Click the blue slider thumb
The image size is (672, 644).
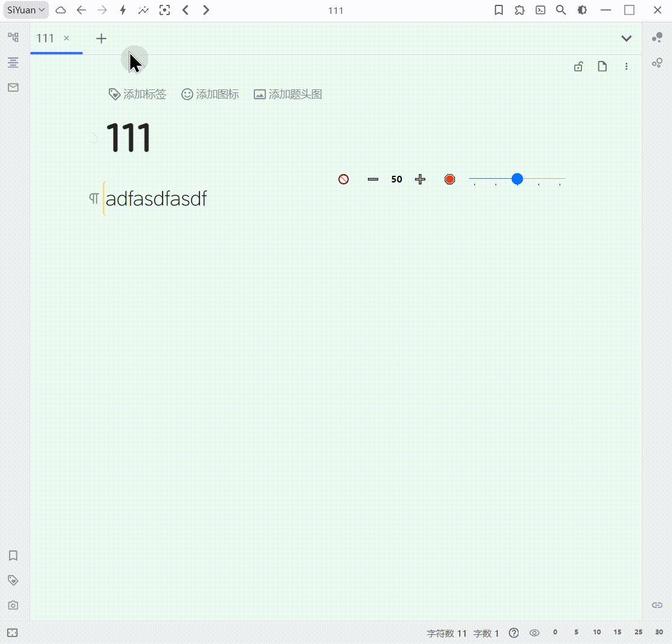(517, 179)
